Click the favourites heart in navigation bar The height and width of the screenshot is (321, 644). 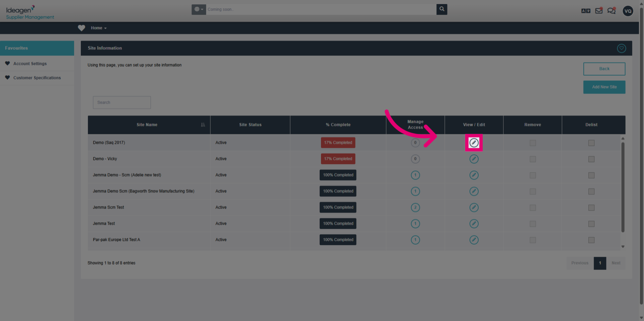point(82,28)
